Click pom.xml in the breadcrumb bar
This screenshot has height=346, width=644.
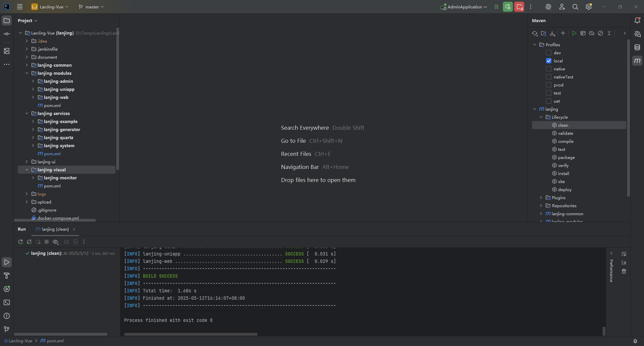(x=52, y=341)
